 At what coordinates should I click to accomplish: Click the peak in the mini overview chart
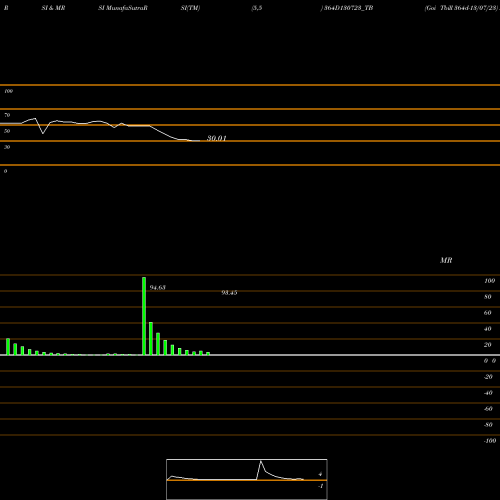tap(261, 462)
